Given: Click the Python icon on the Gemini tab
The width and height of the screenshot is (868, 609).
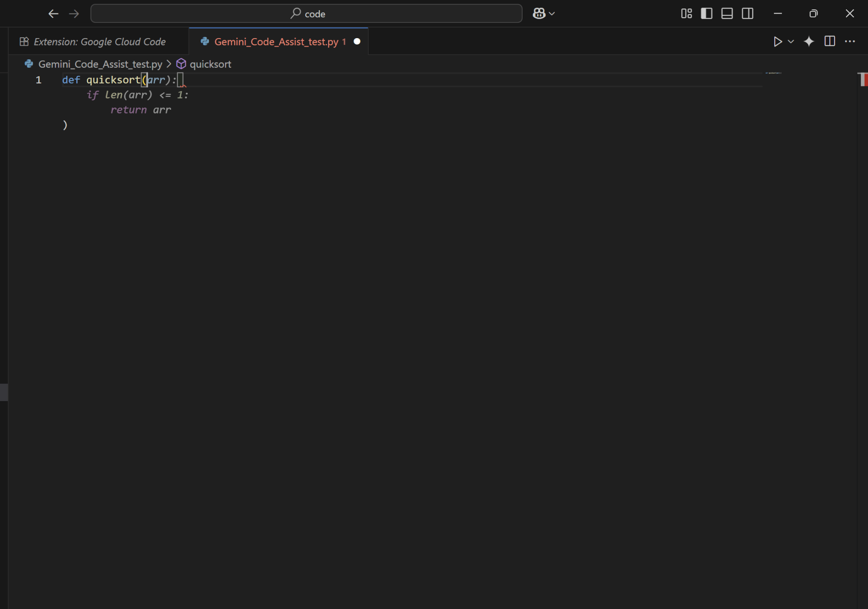Looking at the screenshot, I should point(205,42).
